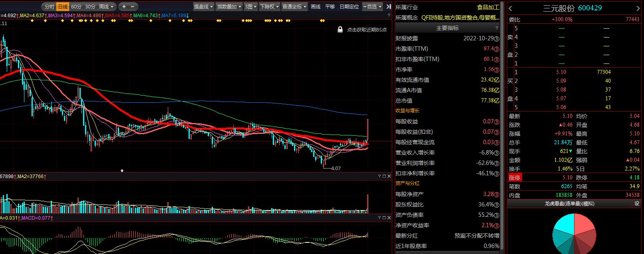
Task: Click the 收益与增长 section heading
Action: [407, 111]
